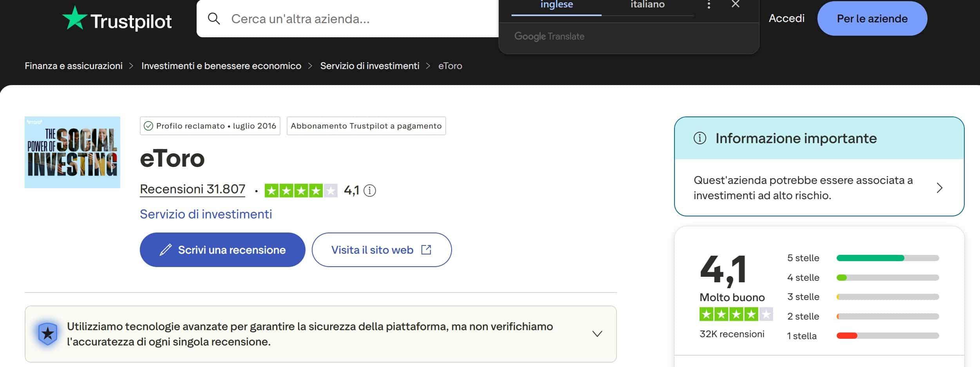Click the 'Google Translate' label
The image size is (980, 367).
[549, 36]
